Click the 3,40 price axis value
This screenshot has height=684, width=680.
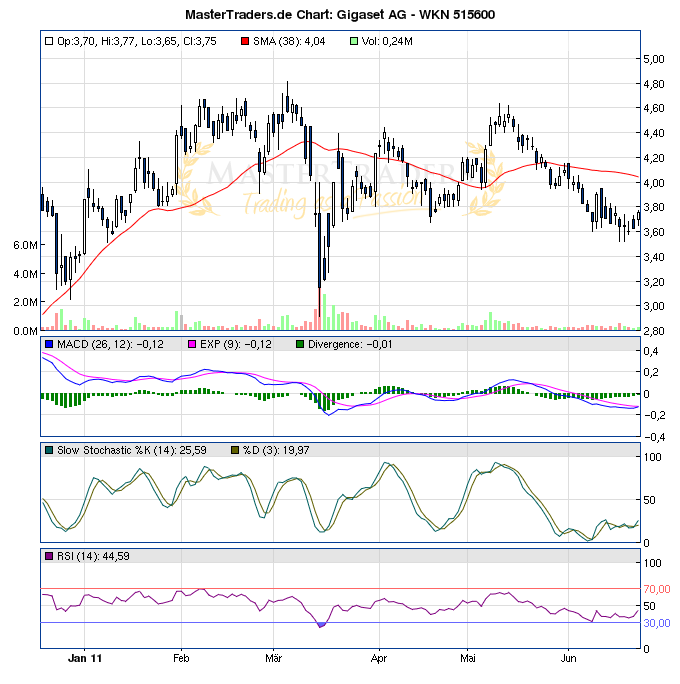tap(654, 257)
